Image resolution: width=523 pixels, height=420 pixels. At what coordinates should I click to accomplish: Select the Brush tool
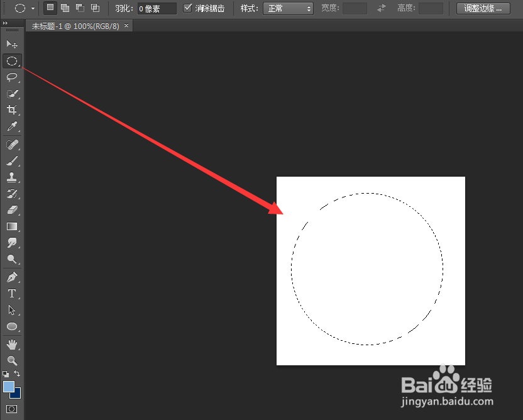[12, 161]
